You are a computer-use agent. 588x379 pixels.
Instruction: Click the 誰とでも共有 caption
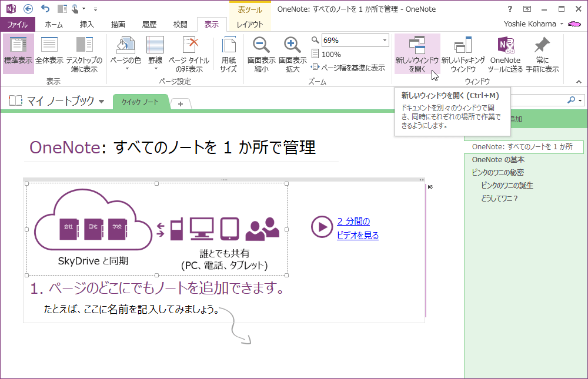224,254
